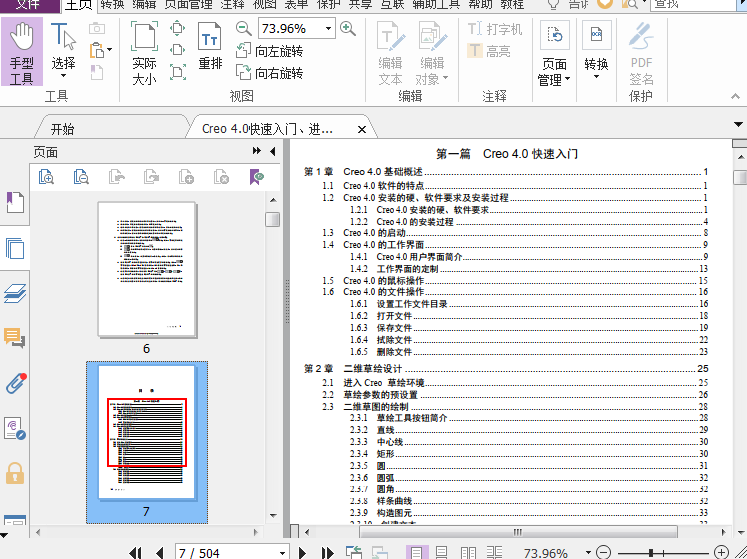Expand the Pages panel with the double arrow

(257, 151)
